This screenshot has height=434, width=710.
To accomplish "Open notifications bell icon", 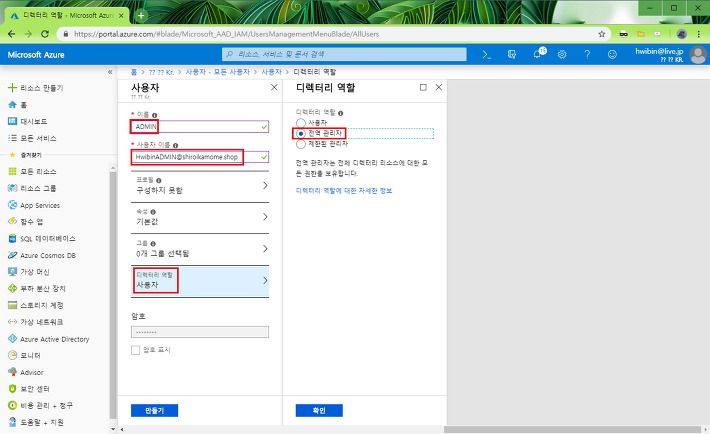I will pos(538,54).
